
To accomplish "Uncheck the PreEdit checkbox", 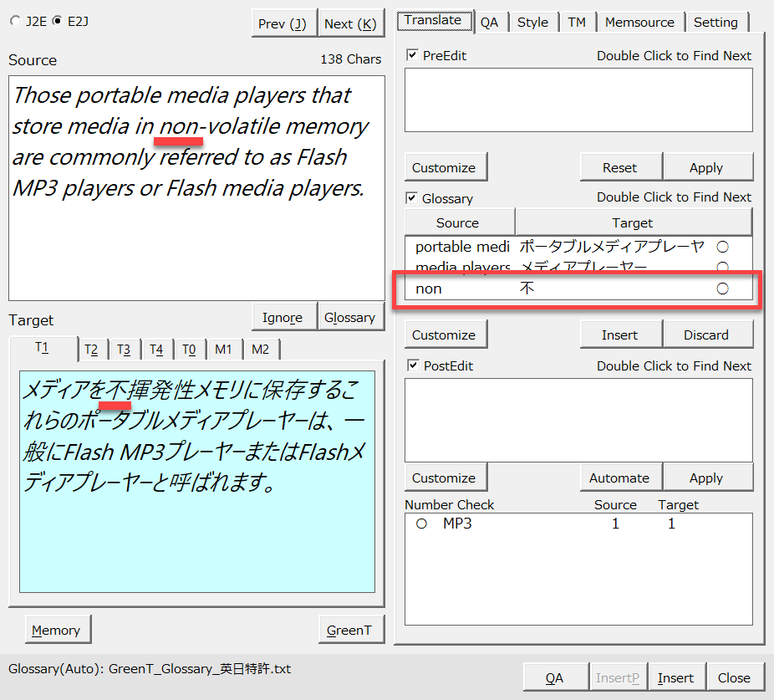I will point(412,55).
